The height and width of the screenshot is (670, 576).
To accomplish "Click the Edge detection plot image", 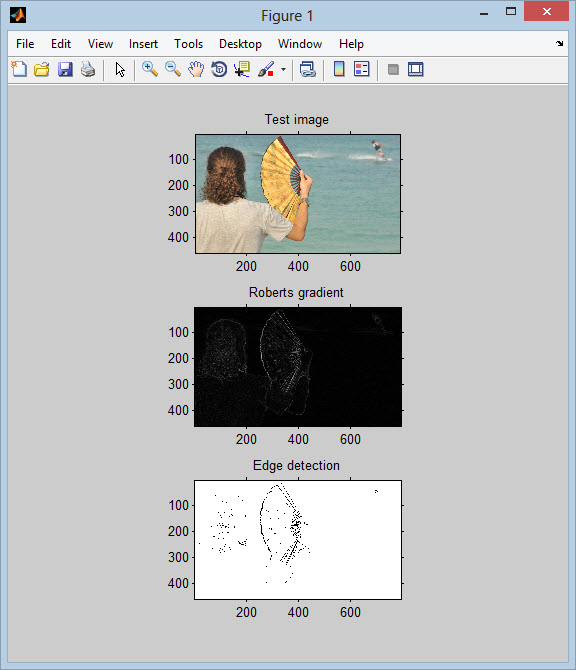I will (298, 540).
